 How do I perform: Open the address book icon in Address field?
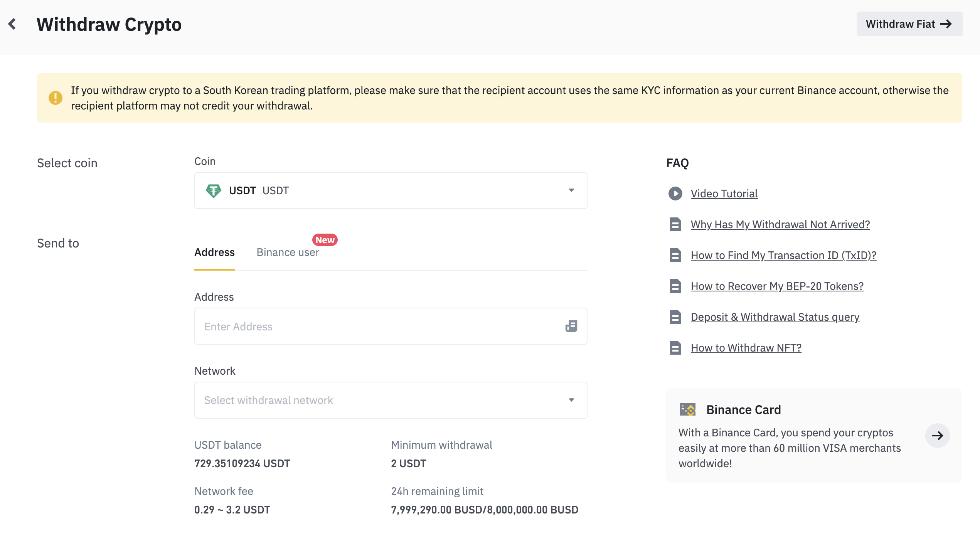[x=571, y=326]
